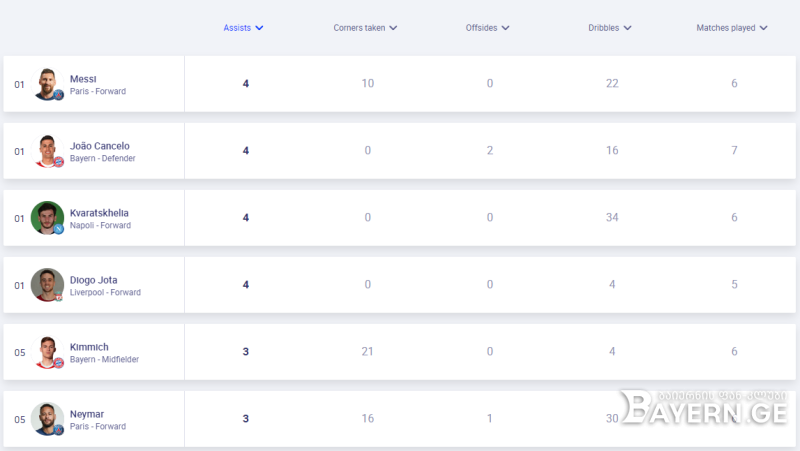Select 'Liverpool - Forward' text

point(105,292)
